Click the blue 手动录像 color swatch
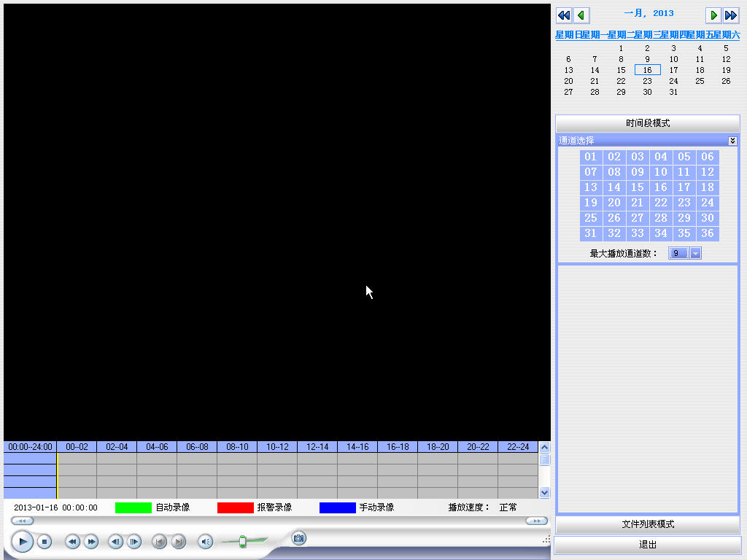 coord(337,507)
